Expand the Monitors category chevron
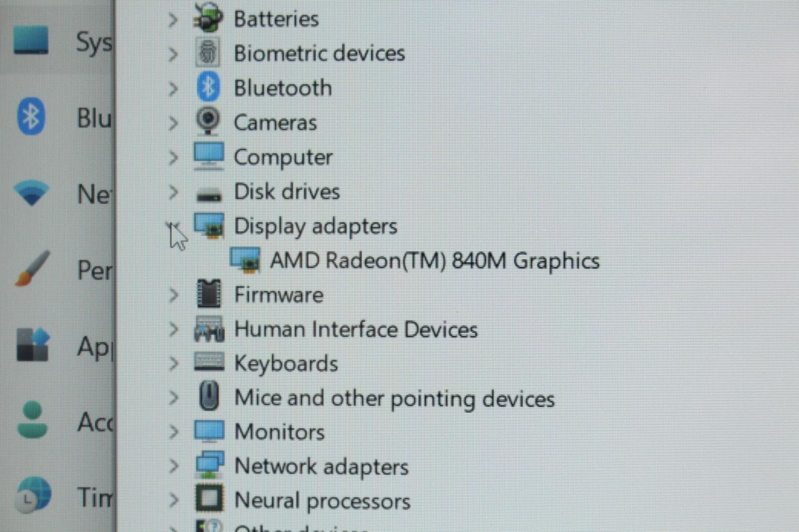Image resolution: width=799 pixels, height=532 pixels. click(173, 432)
